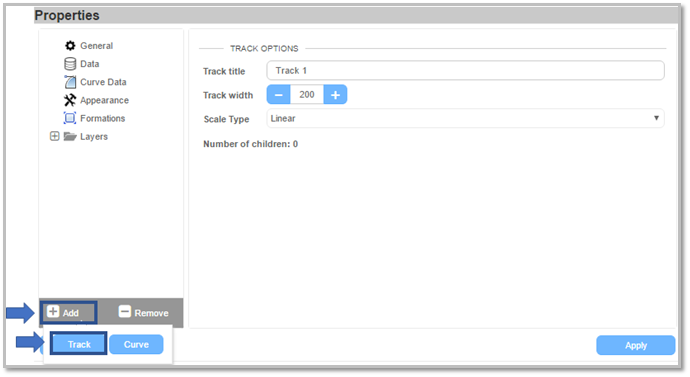Expand the Layers tree node

coord(54,136)
